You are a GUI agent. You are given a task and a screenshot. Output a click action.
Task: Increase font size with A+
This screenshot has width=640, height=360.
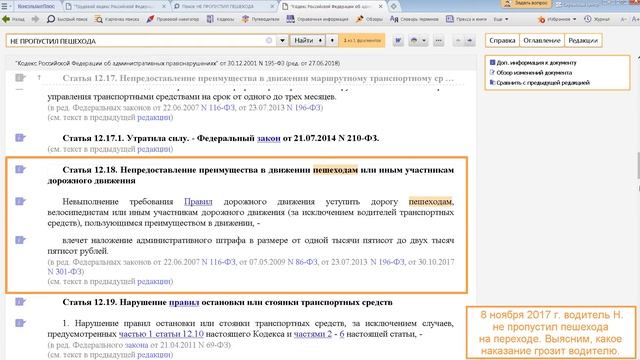pyautogui.click(x=635, y=19)
